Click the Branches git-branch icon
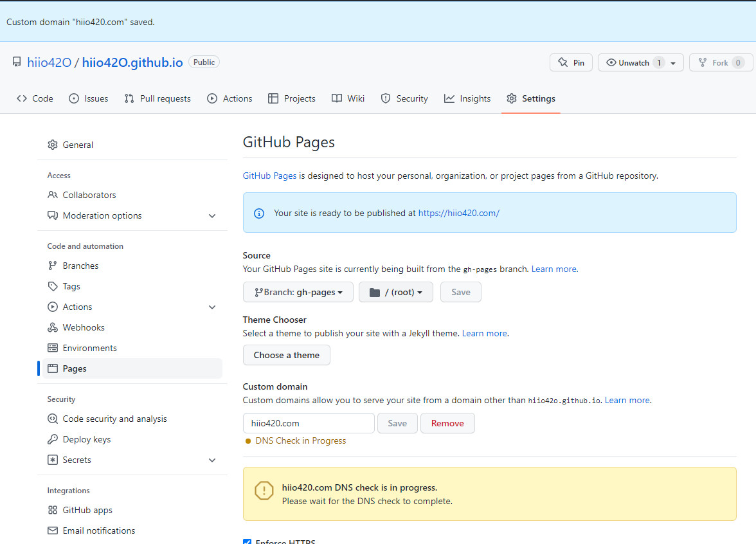This screenshot has width=756, height=544. 53,266
